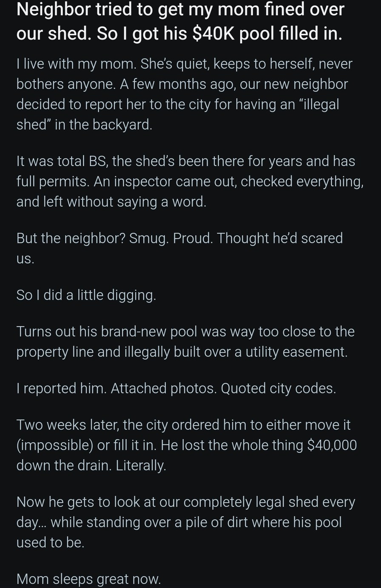Click the sentence "I reported him."
Image resolution: width=381 pixels, height=588 pixels.
[62, 388]
